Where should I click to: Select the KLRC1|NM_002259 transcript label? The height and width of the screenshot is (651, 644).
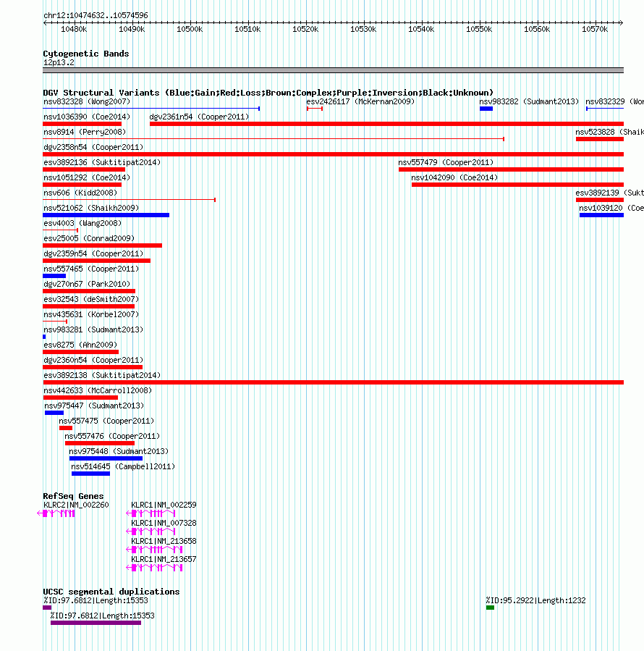click(x=164, y=505)
